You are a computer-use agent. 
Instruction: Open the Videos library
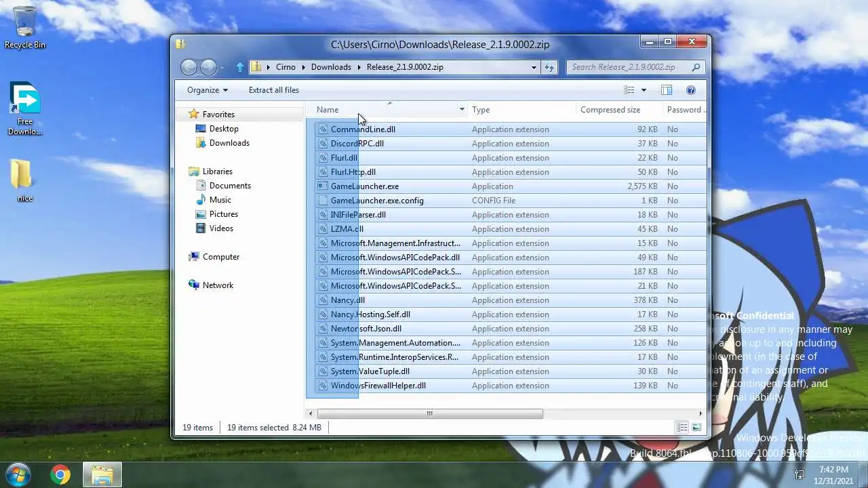coord(221,228)
